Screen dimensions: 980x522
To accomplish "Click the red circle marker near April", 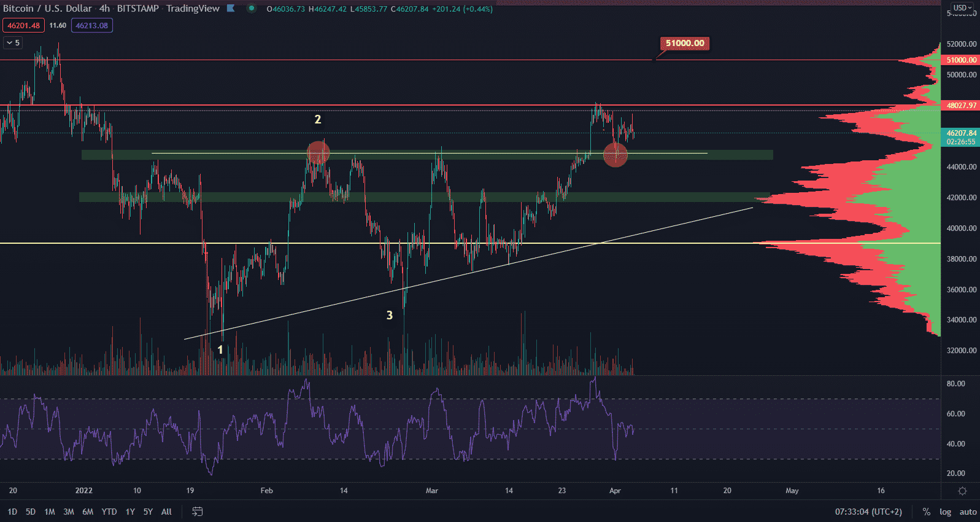I will 615,155.
